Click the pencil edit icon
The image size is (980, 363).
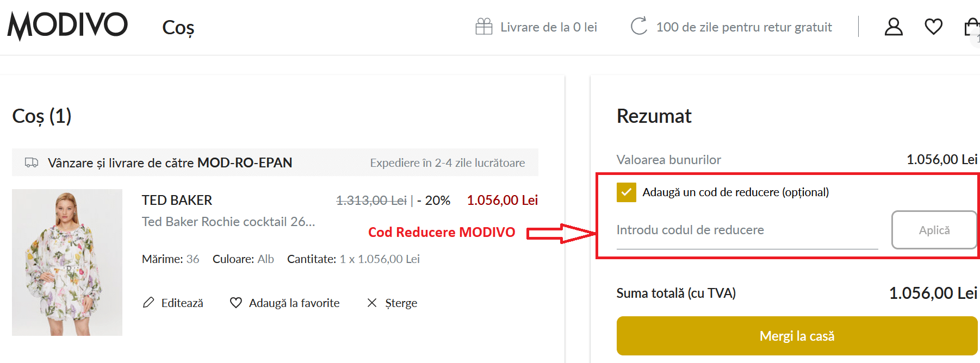pos(148,303)
